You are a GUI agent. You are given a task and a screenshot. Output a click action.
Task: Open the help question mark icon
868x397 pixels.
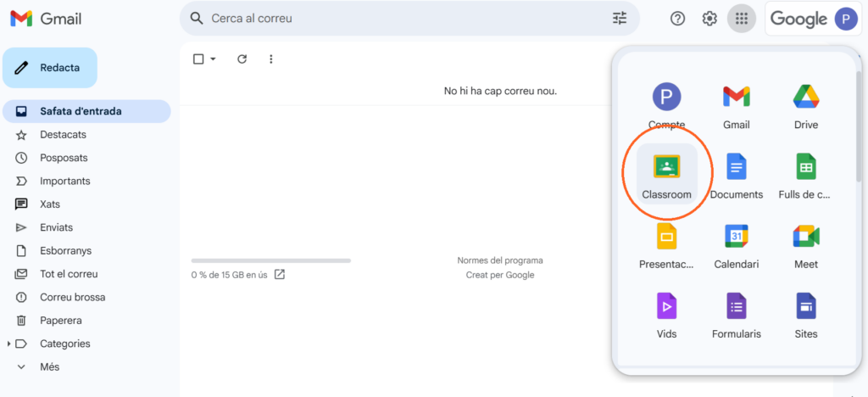pos(677,19)
